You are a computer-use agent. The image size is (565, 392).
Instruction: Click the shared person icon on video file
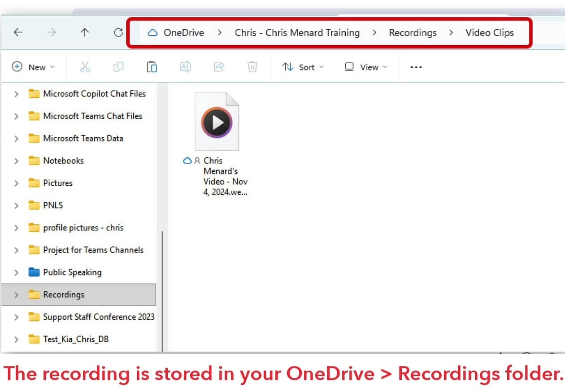click(x=197, y=161)
